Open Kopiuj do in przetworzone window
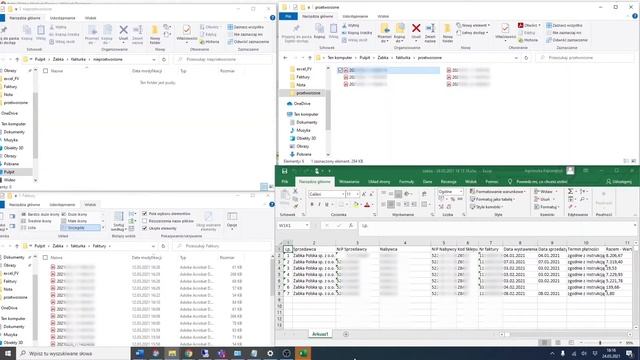640x360 pixels. (x=400, y=33)
